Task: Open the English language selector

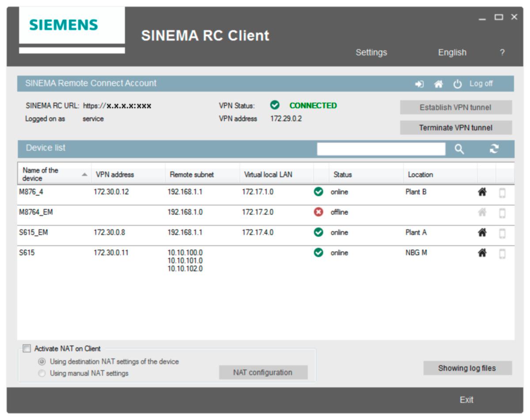Action: [x=452, y=52]
